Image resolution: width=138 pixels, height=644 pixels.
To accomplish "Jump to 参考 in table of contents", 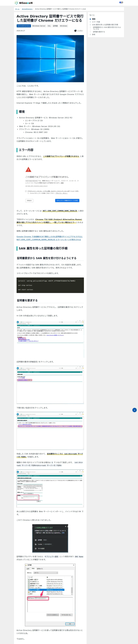I will (x=94, y=34).
